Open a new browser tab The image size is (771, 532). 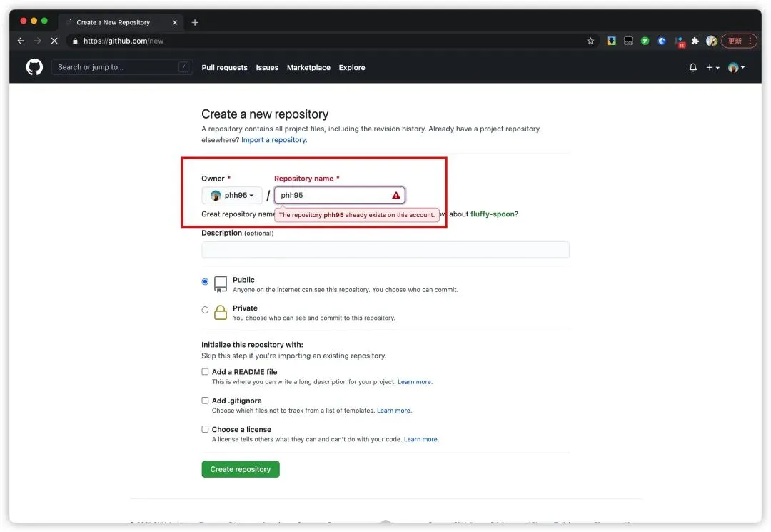coord(195,22)
